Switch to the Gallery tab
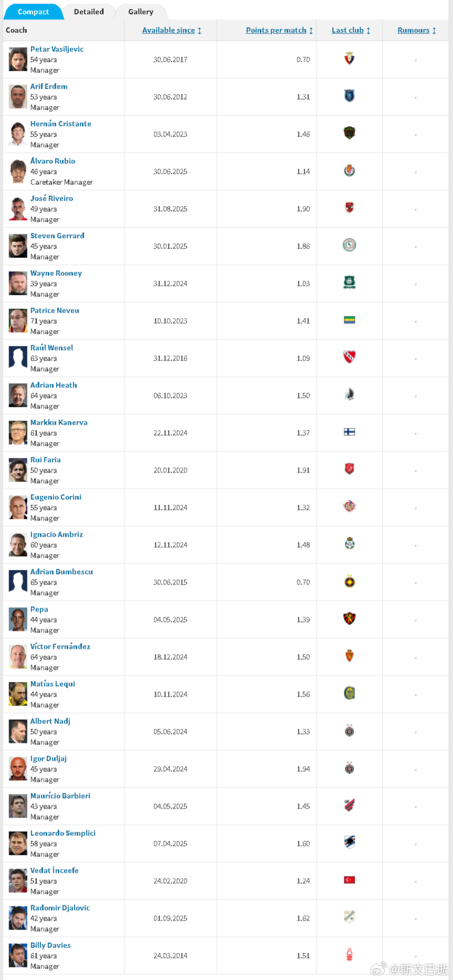Image resolution: width=453 pixels, height=980 pixels. [x=141, y=12]
